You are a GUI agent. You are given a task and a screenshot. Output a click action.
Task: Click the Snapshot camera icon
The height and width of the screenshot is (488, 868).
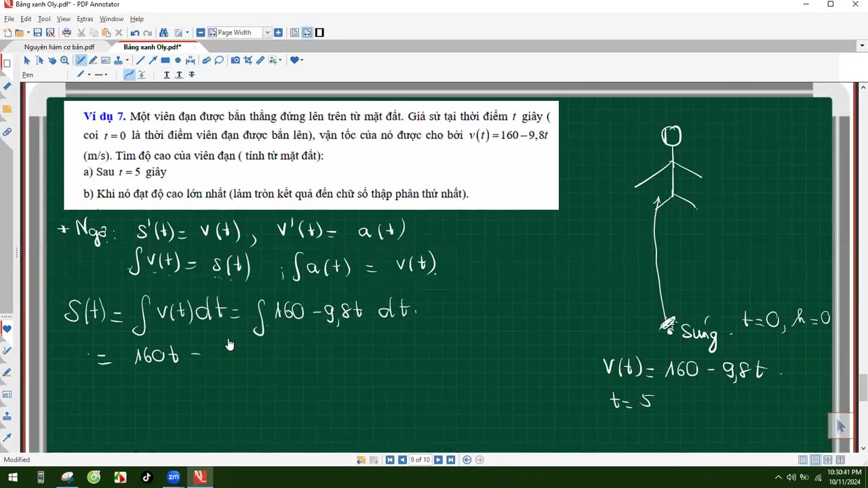click(x=235, y=60)
